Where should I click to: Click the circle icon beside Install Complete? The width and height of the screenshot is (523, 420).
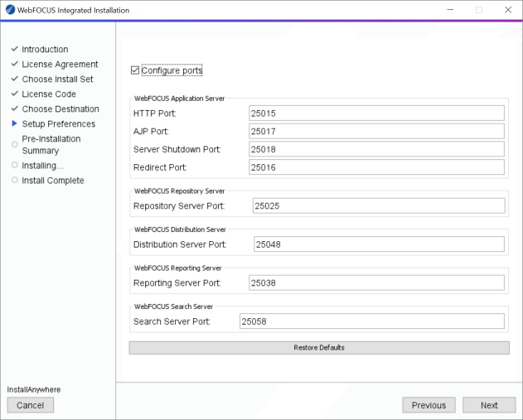[15, 181]
